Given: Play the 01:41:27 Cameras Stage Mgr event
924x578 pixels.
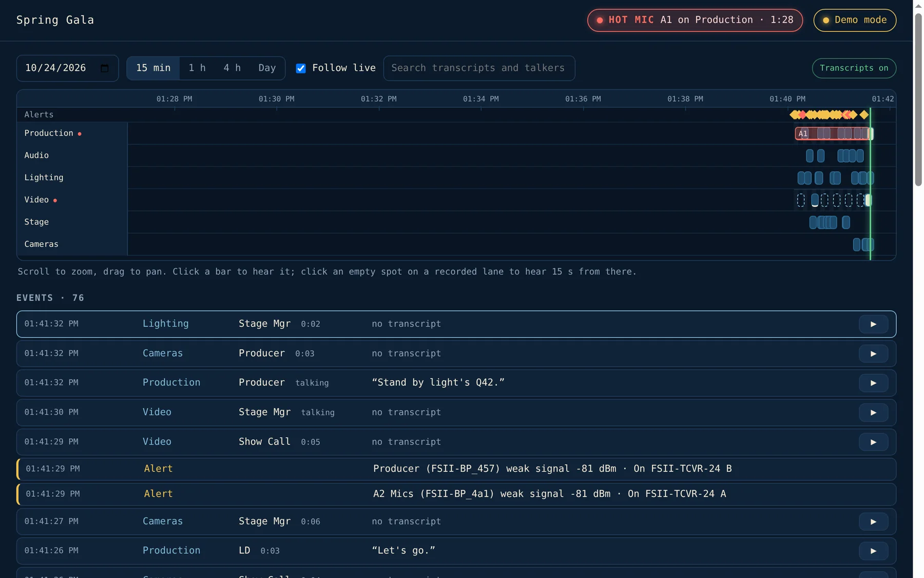Looking at the screenshot, I should click(x=873, y=521).
